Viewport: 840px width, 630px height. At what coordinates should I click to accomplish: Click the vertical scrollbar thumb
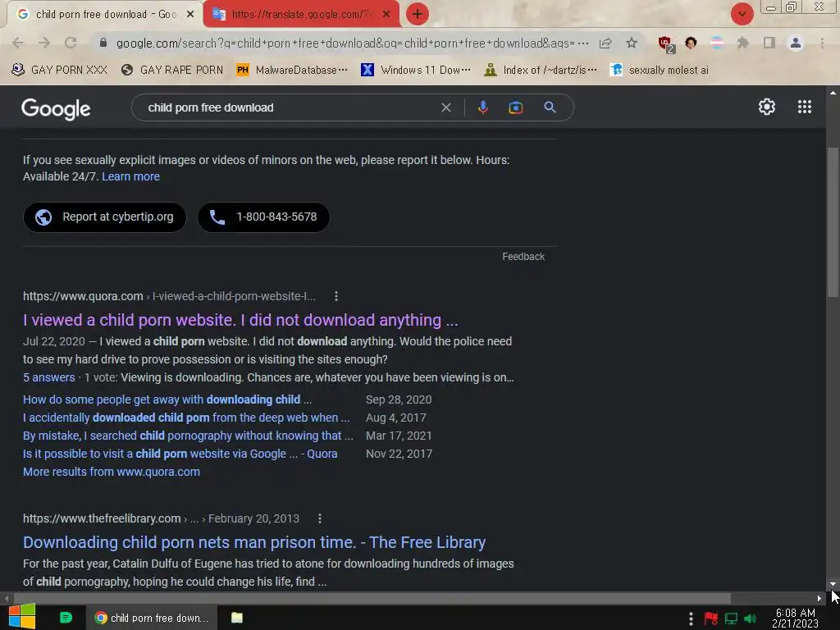(x=833, y=222)
